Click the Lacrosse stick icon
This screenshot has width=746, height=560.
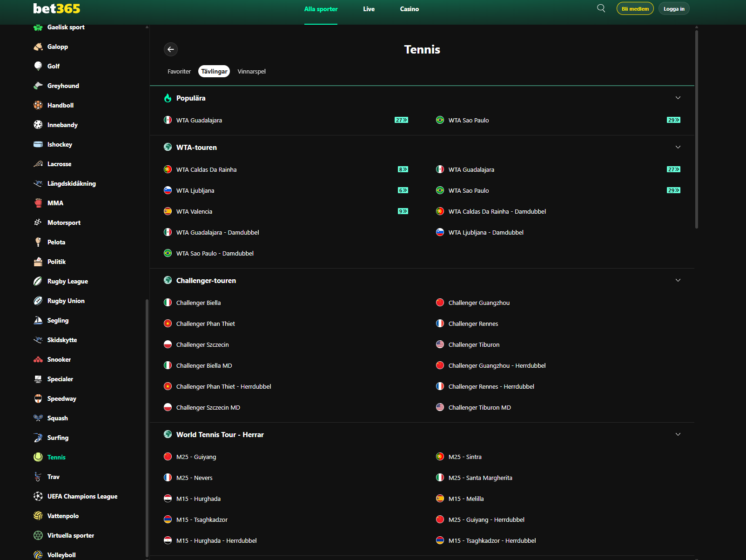38,164
